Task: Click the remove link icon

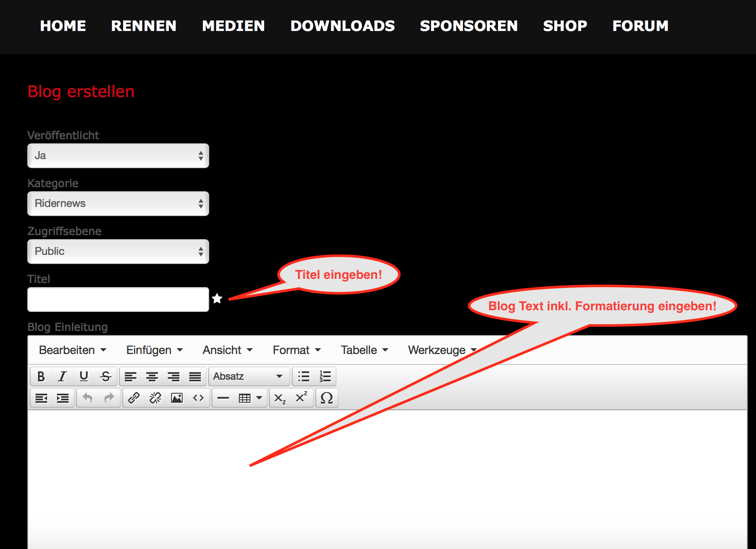Action: 155,398
